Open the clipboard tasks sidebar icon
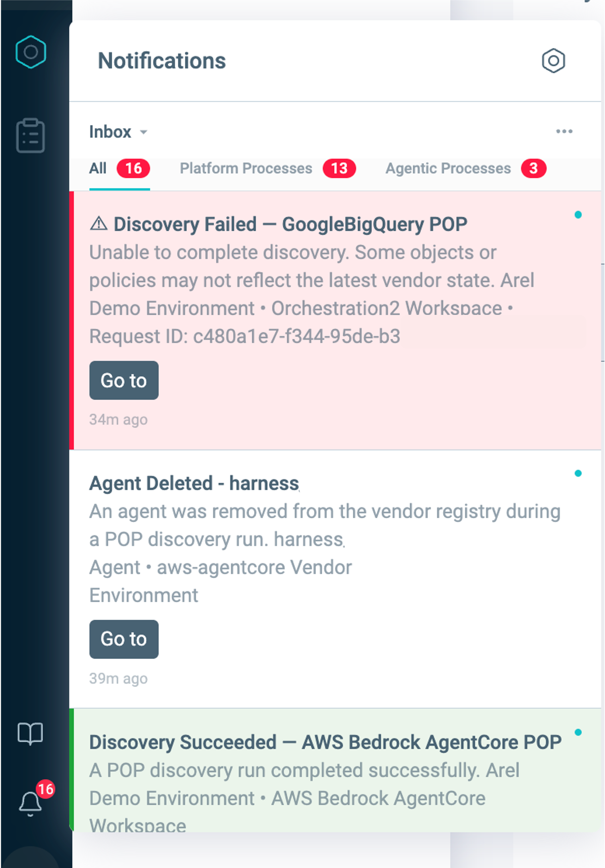Viewport: 605px width, 868px height. tap(30, 135)
